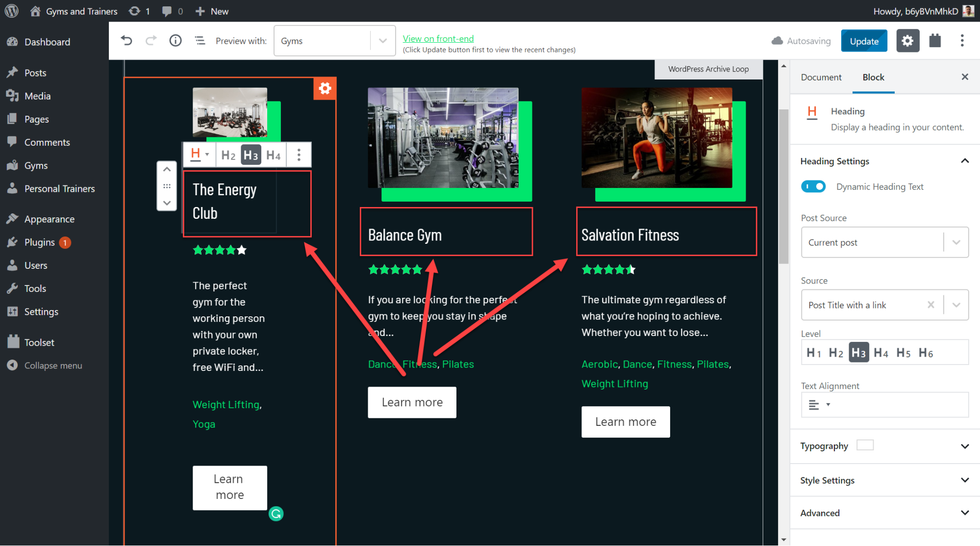Image resolution: width=980 pixels, height=546 pixels.
Task: Enable the Typography checkbox
Action: pyautogui.click(x=865, y=445)
